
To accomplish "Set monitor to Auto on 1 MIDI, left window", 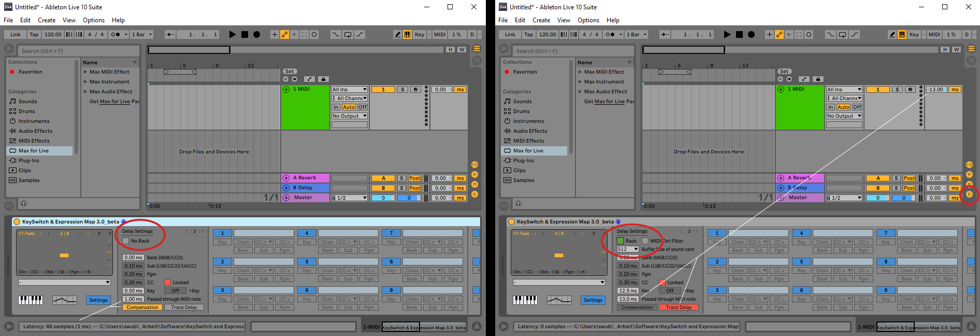I will (x=349, y=107).
